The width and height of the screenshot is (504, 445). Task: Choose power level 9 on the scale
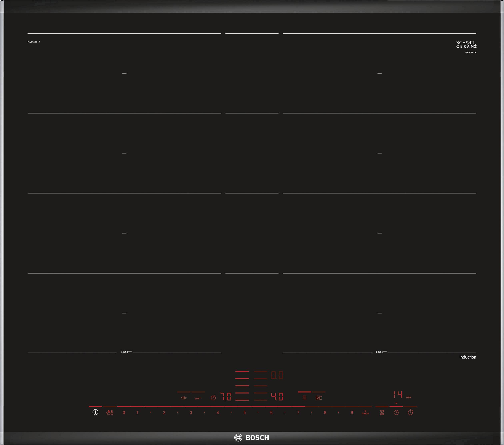tap(352, 413)
